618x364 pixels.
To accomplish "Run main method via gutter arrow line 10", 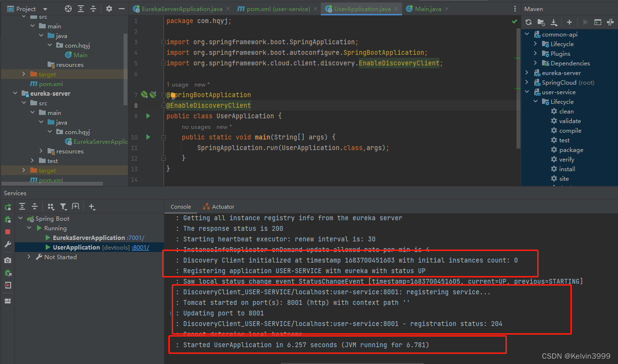I will coord(148,137).
